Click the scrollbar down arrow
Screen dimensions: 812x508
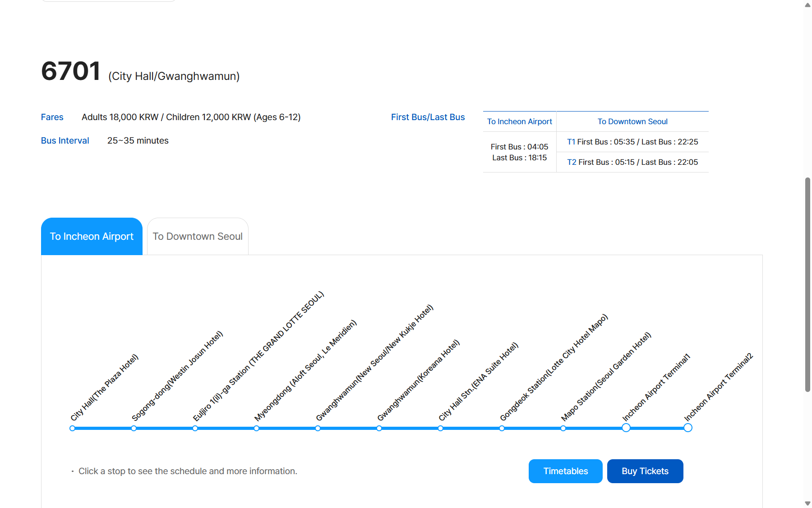click(807, 503)
